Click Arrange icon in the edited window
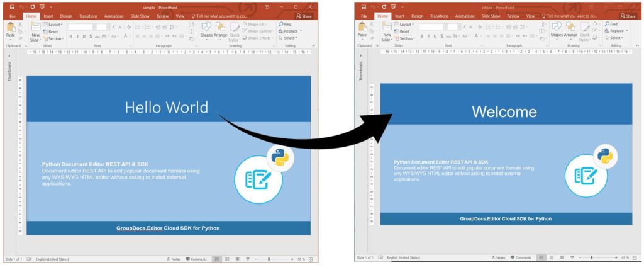This screenshot has width=644, height=265. 570,30
